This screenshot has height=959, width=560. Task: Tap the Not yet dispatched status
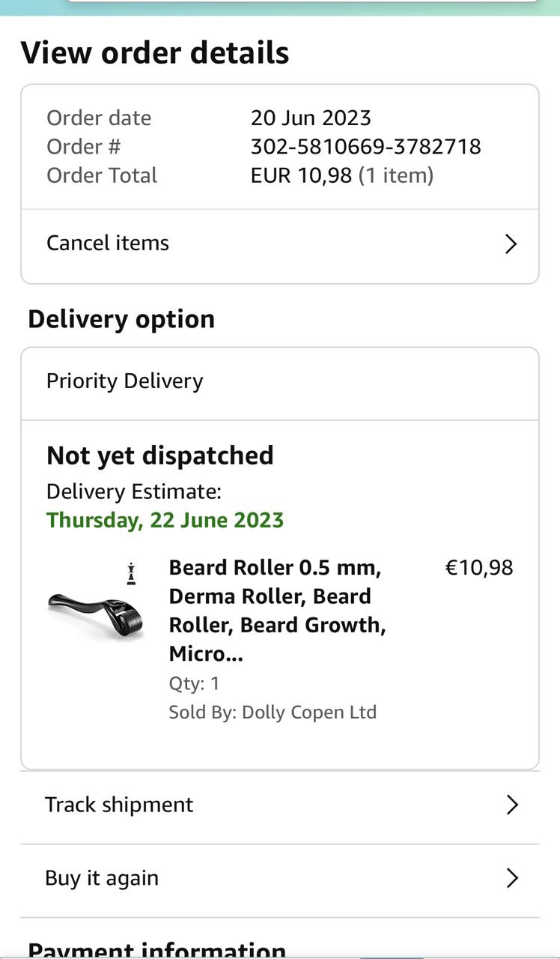coord(160,456)
